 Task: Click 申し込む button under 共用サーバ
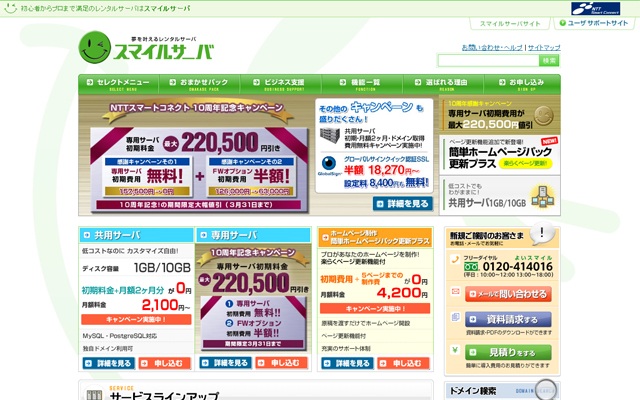click(165, 363)
